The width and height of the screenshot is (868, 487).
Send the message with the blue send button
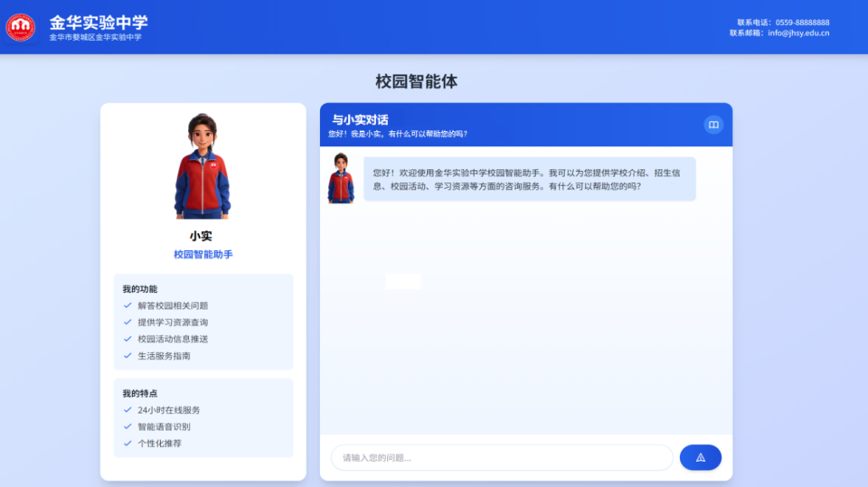click(700, 457)
